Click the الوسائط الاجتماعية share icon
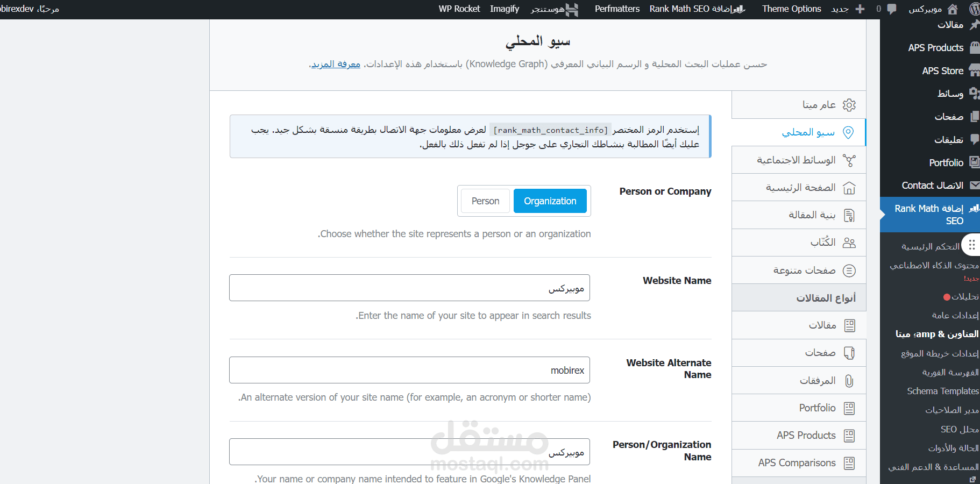 [849, 160]
